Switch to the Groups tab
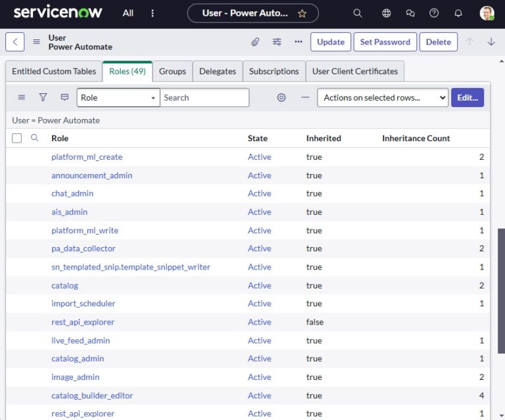The width and height of the screenshot is (505, 420). coord(172,71)
